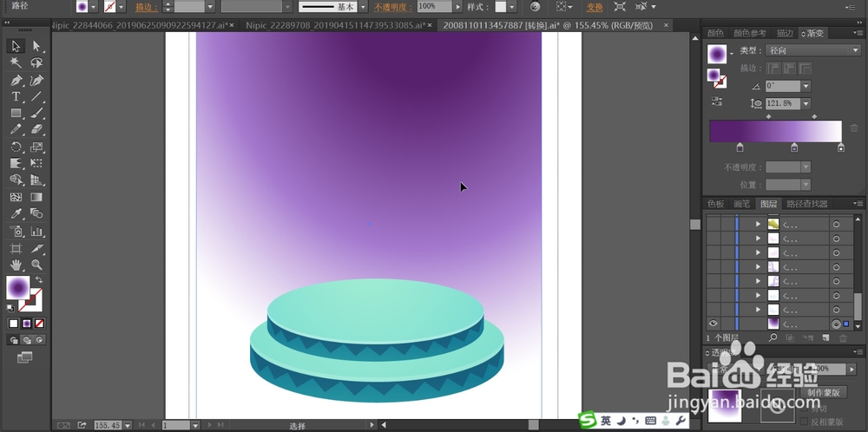
Task: Switch to Draw Behind mode
Action: pos(27,340)
